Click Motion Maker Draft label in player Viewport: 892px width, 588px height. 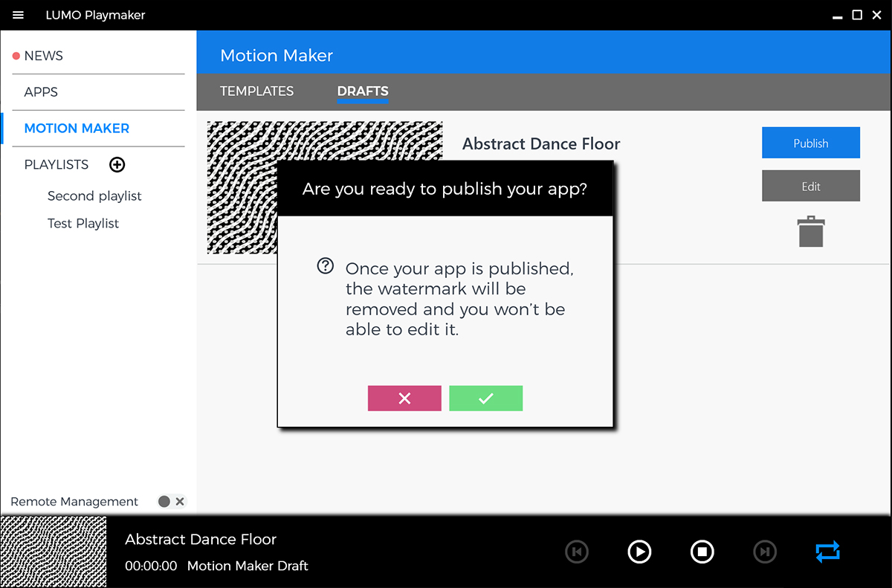point(248,566)
